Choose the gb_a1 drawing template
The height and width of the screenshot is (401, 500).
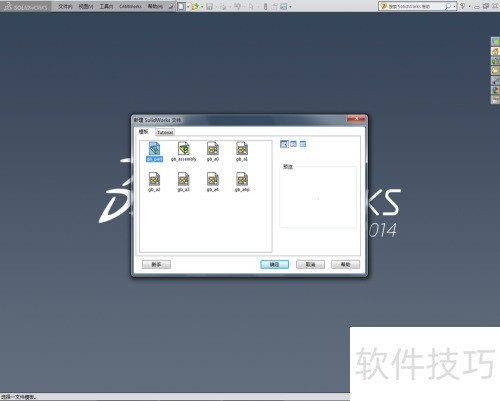coord(242,152)
